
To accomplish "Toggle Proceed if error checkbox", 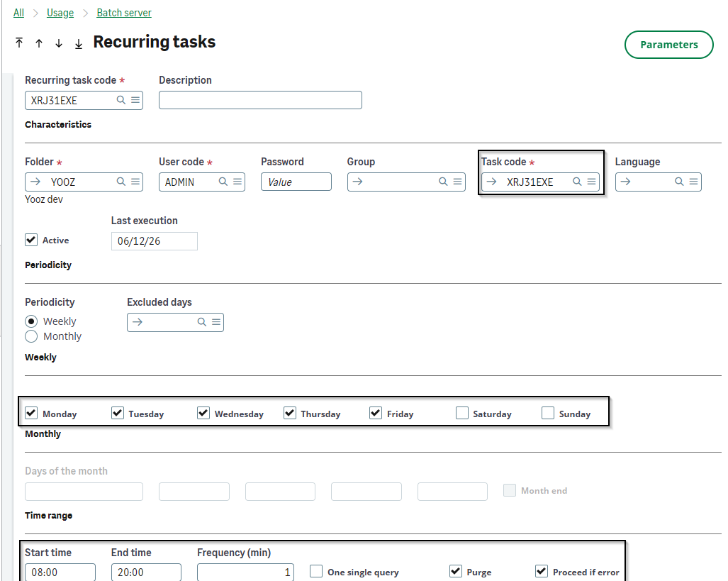I will point(542,571).
